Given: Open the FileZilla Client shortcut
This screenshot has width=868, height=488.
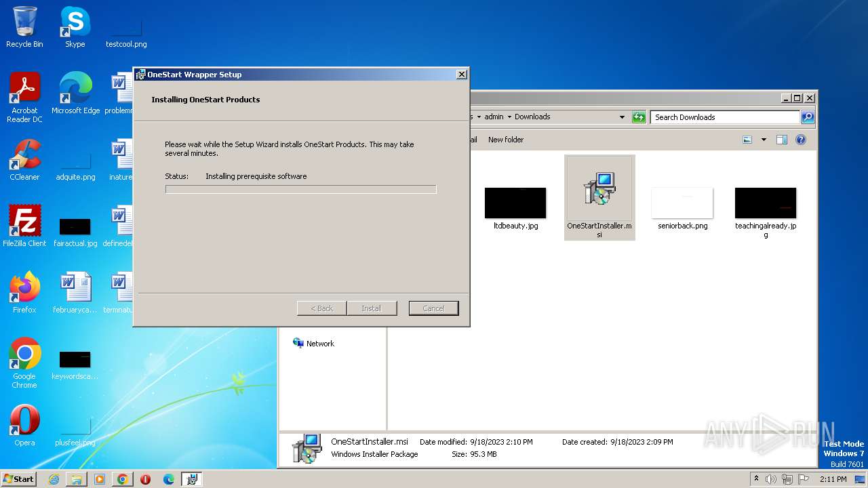Looking at the screenshot, I should pos(24,226).
